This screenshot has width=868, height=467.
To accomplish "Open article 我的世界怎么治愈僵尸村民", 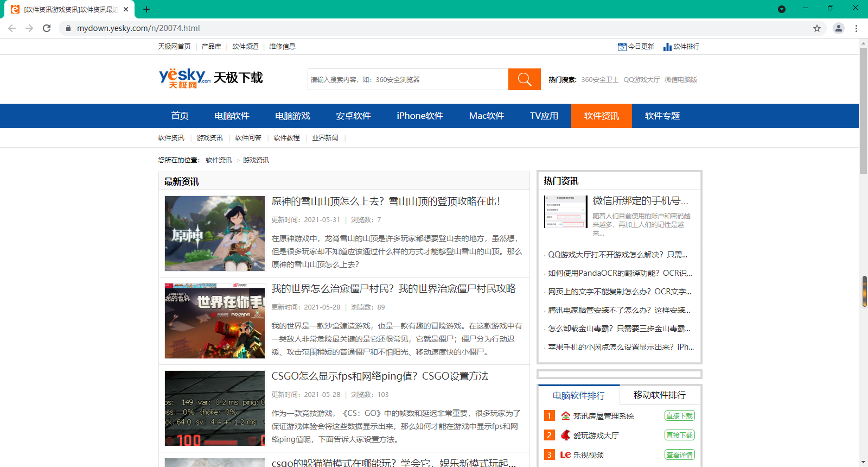I will coord(393,289).
